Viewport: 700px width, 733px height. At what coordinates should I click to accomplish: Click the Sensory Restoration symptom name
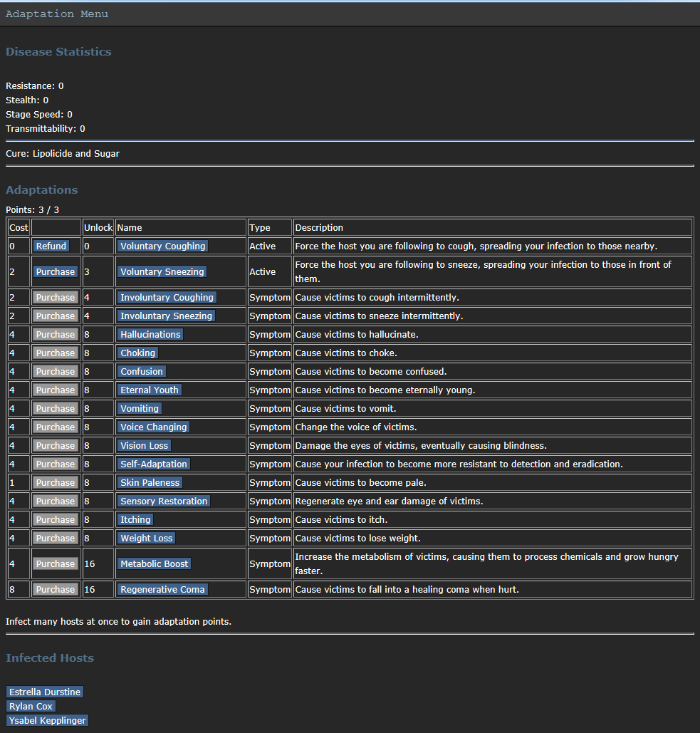coord(164,501)
